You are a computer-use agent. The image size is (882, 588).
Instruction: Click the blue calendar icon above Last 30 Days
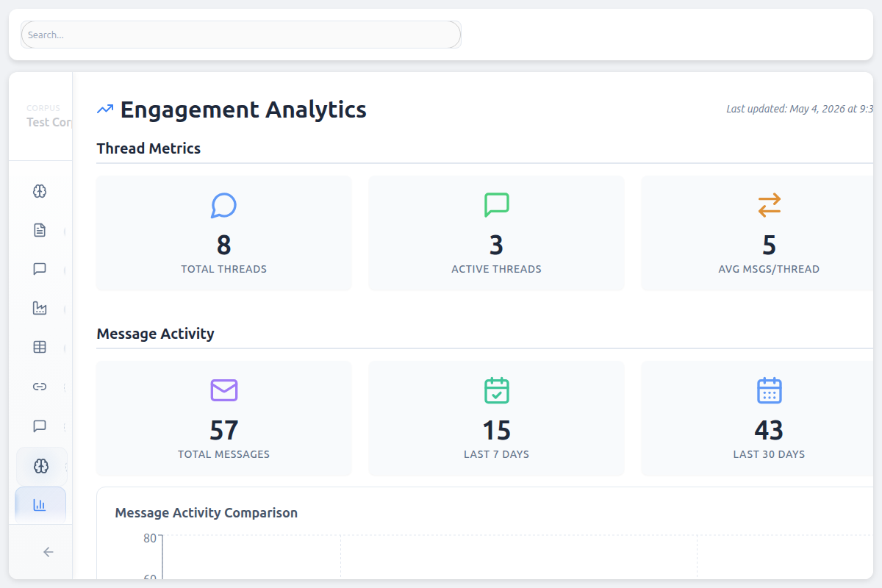pyautogui.click(x=770, y=390)
